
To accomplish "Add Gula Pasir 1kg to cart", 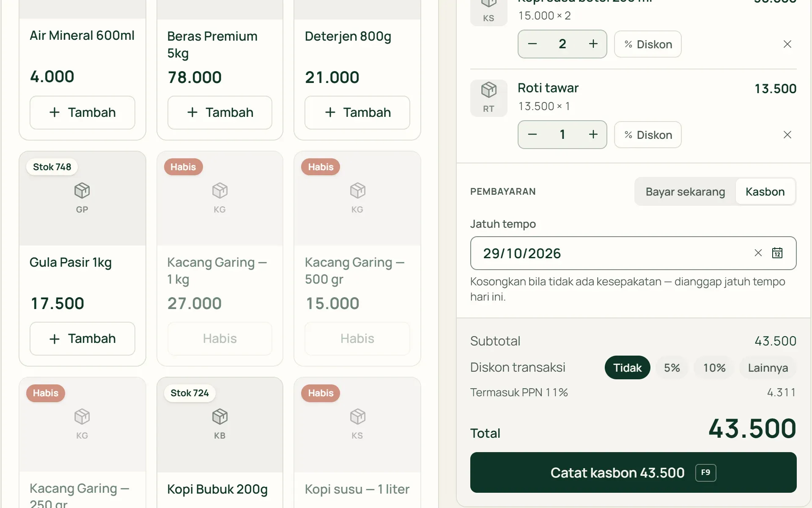I will click(x=82, y=339).
